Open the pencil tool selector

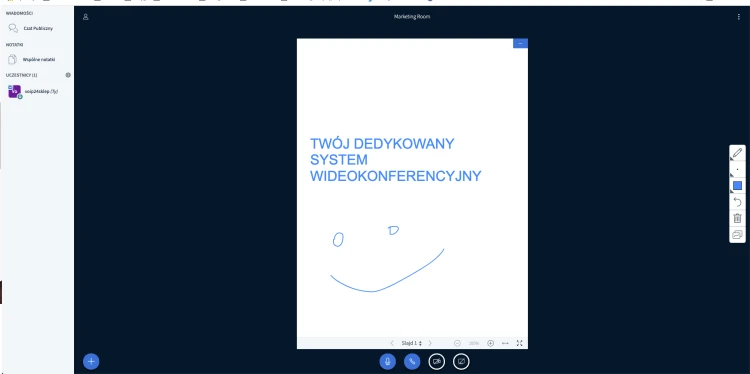click(737, 153)
